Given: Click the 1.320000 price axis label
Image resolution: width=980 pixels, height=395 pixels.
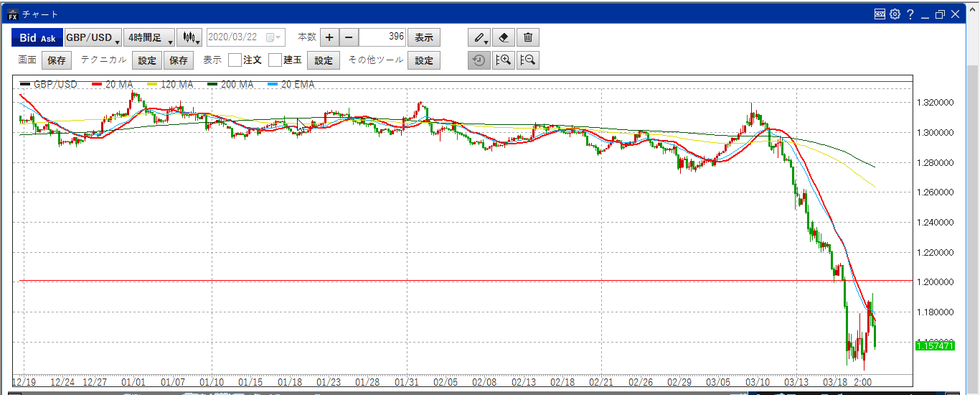Looking at the screenshot, I should 934,103.
